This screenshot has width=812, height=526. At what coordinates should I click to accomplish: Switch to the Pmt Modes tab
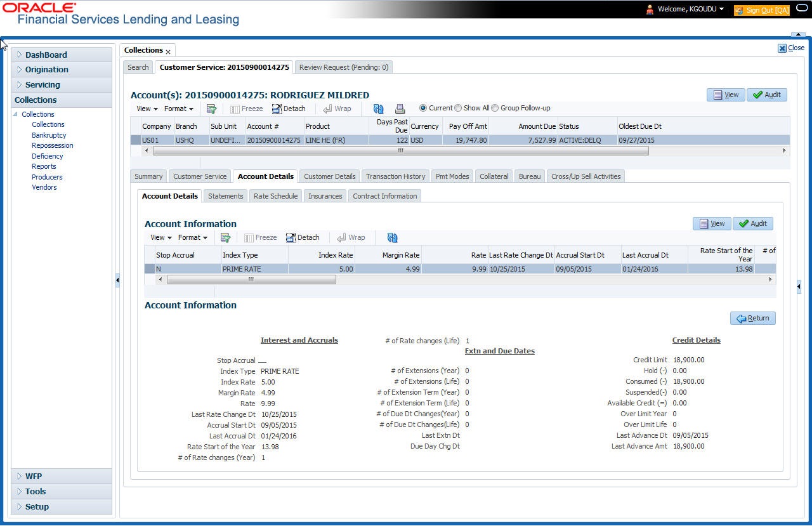click(x=452, y=176)
